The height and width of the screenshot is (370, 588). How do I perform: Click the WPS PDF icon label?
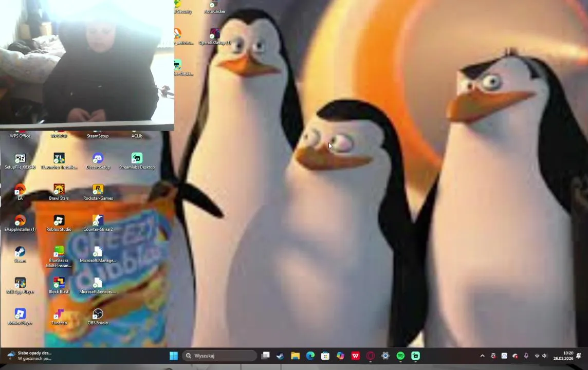click(59, 136)
